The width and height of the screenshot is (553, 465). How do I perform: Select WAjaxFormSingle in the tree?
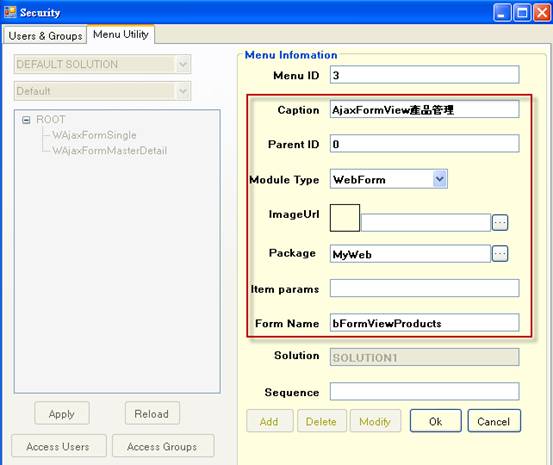(94, 135)
